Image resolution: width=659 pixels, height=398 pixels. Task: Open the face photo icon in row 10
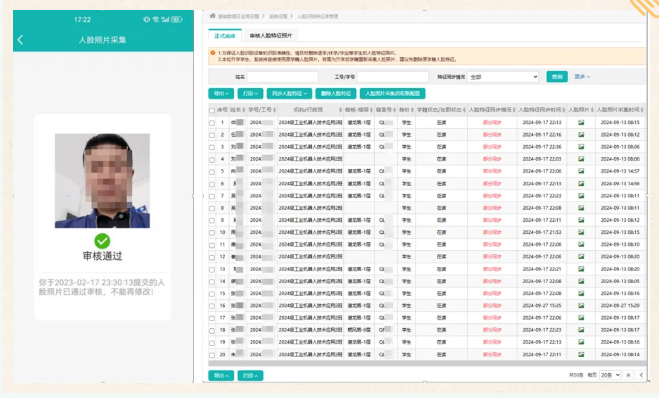click(581, 232)
